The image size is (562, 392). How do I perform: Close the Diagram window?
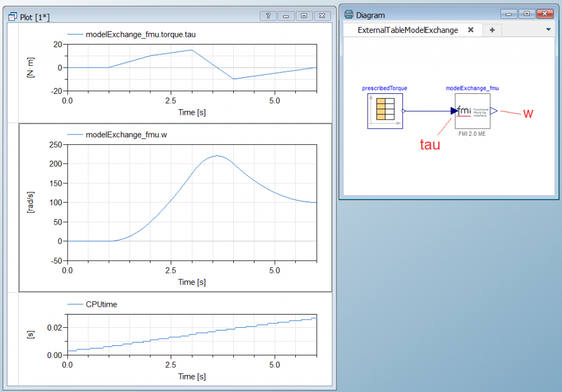pos(545,14)
